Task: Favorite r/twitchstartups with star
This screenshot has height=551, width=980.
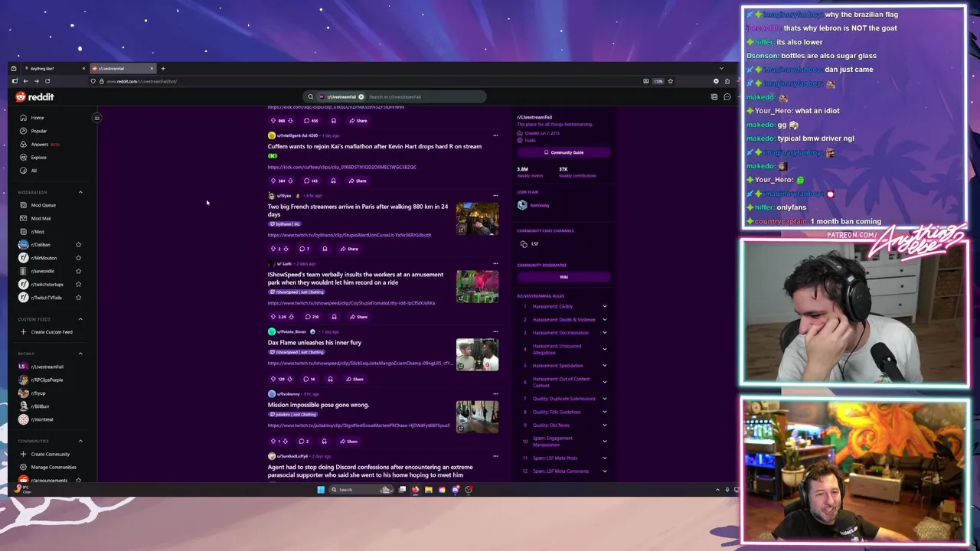Action: tap(78, 284)
